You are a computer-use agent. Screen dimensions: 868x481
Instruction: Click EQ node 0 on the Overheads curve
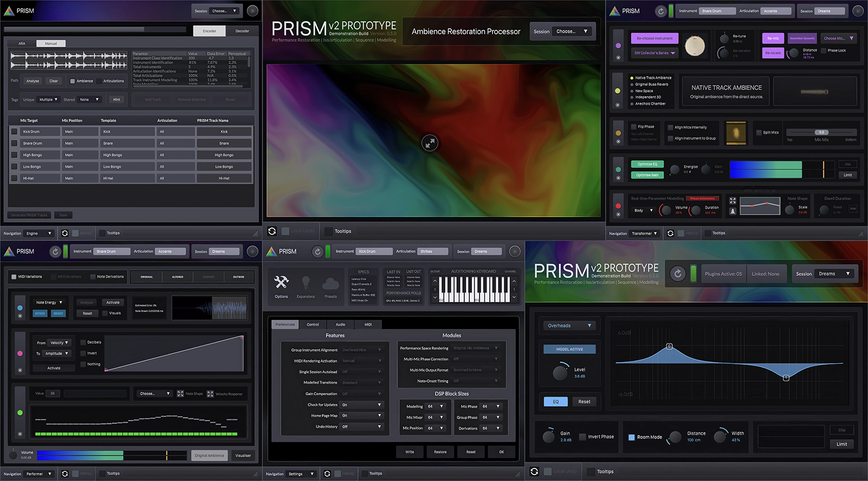pos(669,346)
